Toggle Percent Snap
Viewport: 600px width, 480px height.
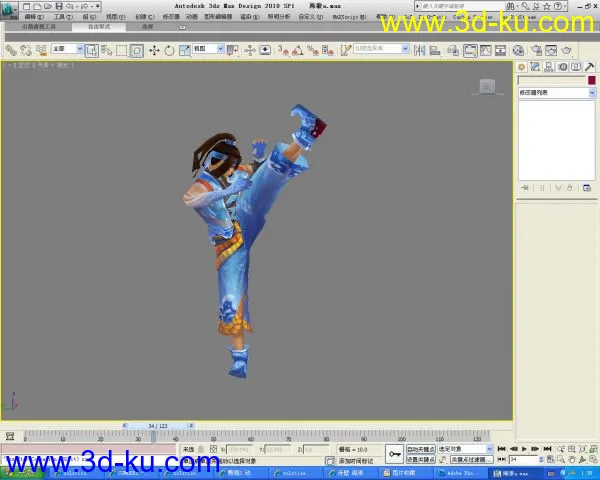pos(313,51)
